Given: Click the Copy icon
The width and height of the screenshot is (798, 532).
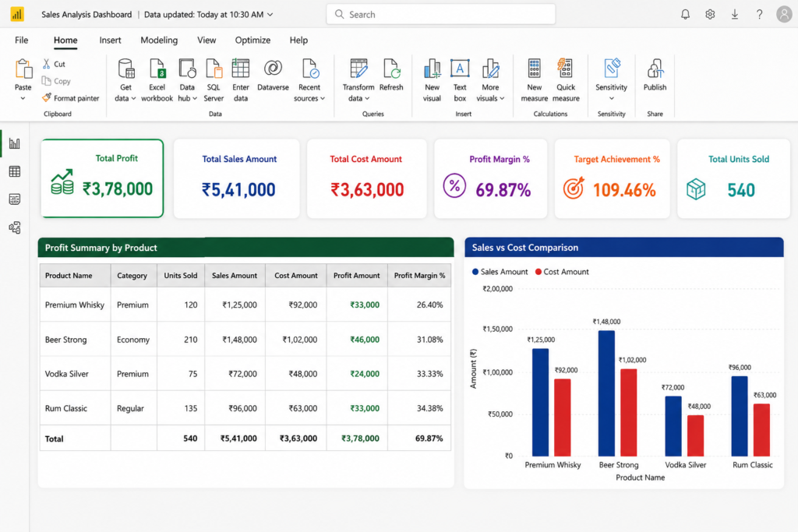Looking at the screenshot, I should [x=46, y=81].
